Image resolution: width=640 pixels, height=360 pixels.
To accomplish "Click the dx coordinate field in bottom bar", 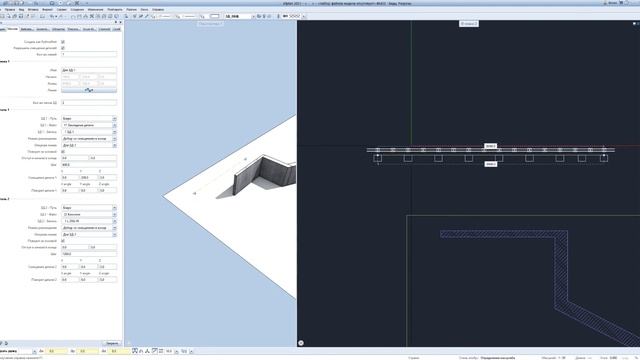I will [x=56, y=351].
